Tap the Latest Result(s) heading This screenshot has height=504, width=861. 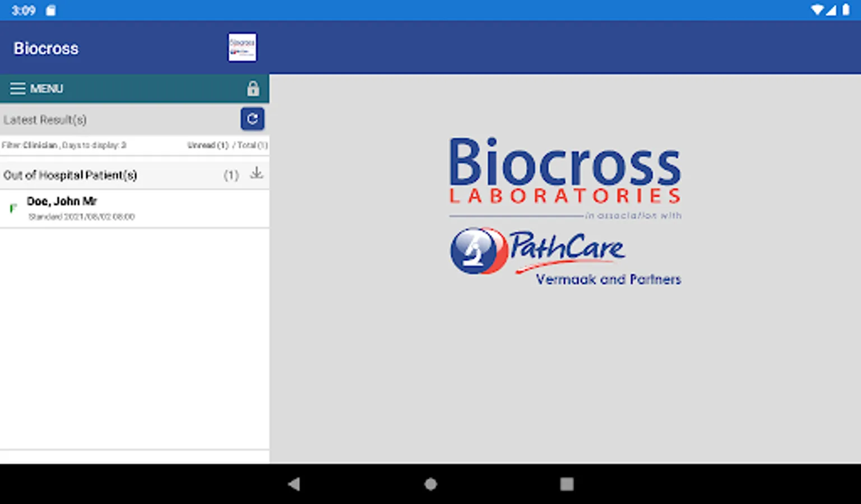click(x=45, y=120)
